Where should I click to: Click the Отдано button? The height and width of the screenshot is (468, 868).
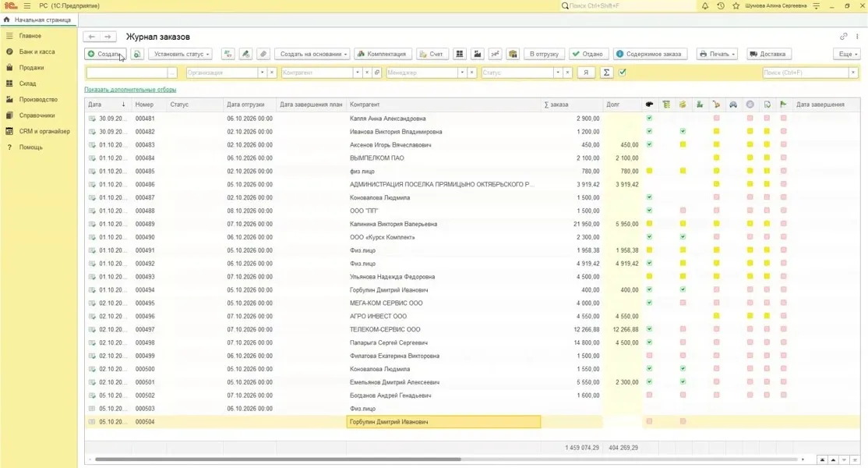(x=588, y=55)
